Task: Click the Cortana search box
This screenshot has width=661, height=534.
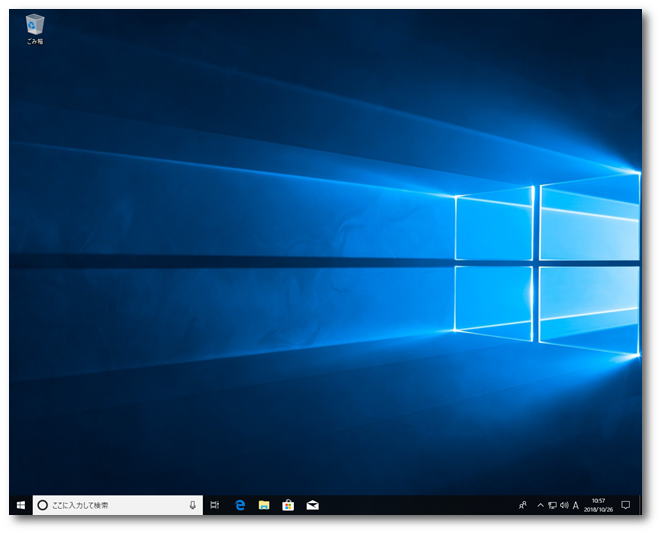Action: click(118, 505)
